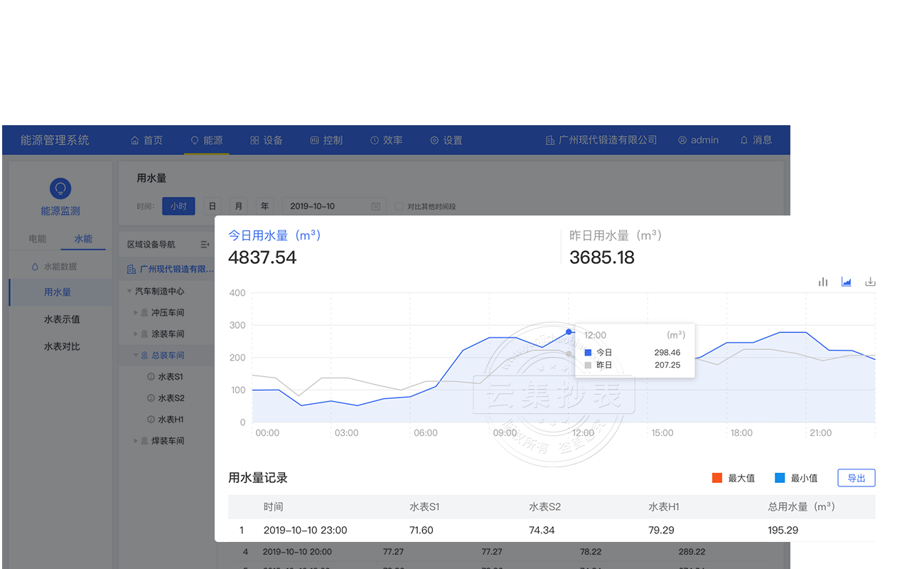This screenshot has height=569, width=924.
Task: Select the area chart view icon
Action: pos(847,282)
